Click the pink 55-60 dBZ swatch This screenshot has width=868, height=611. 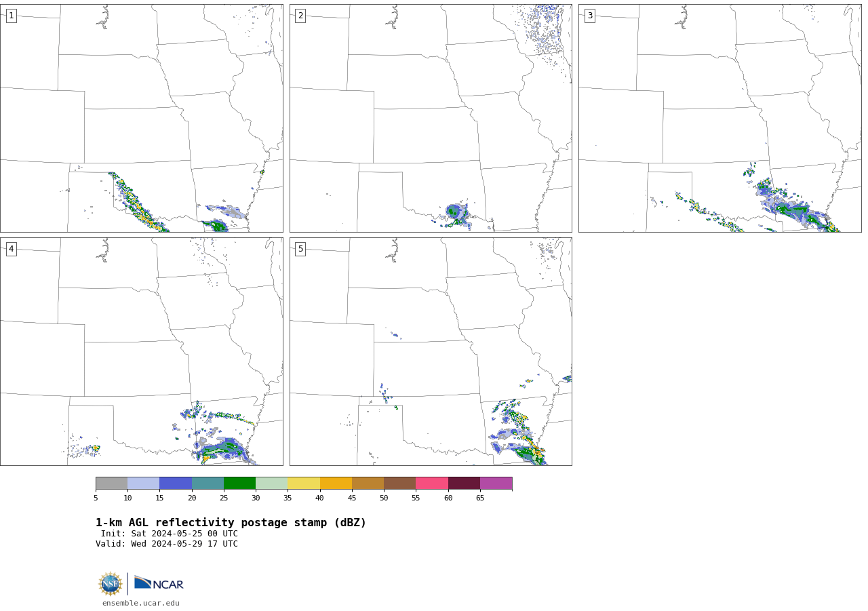[432, 484]
